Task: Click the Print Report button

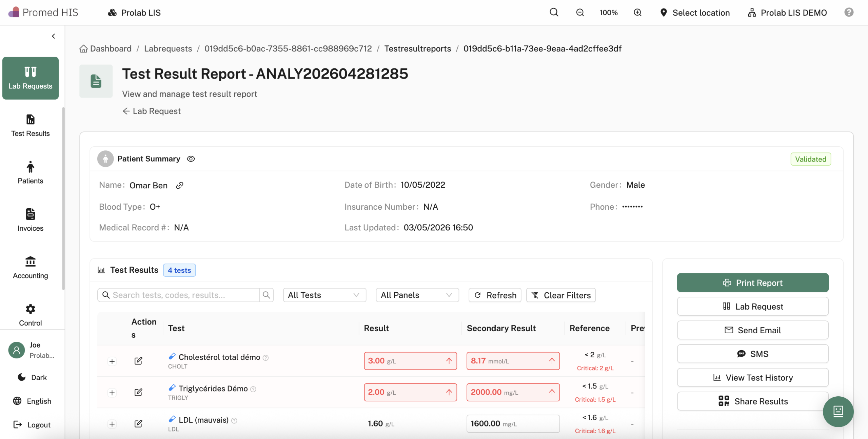Action: [x=753, y=283]
